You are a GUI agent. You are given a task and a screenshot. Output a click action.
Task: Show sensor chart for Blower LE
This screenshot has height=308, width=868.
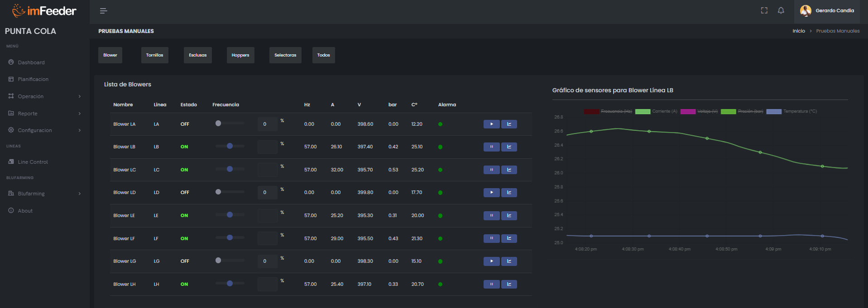pyautogui.click(x=509, y=216)
